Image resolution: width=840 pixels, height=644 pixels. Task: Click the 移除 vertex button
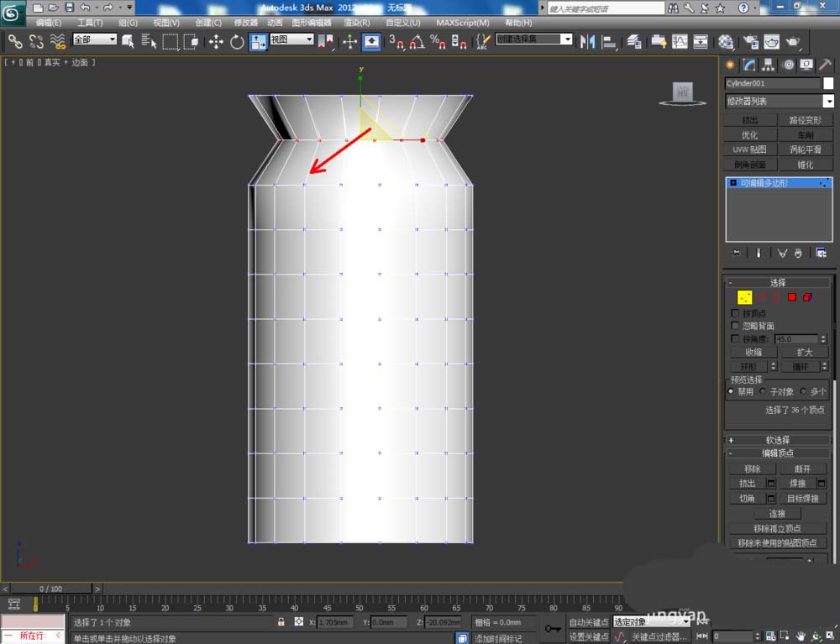[752, 469]
